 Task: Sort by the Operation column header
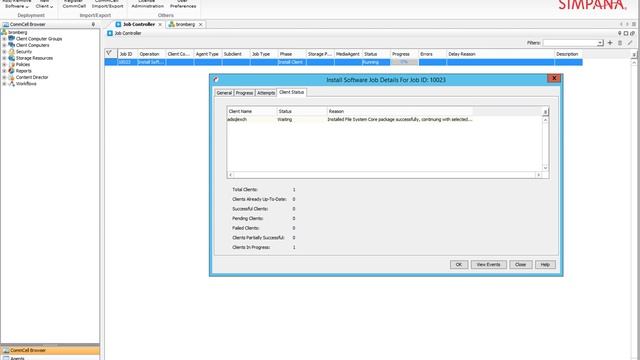151,54
